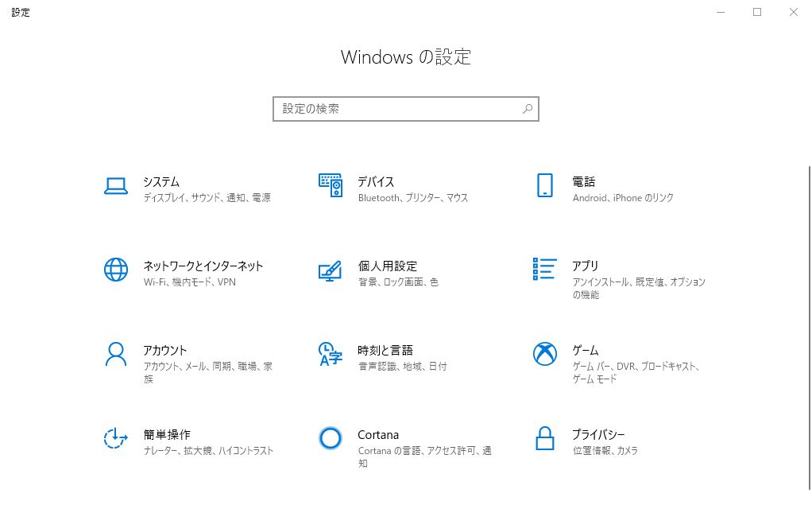
Task: Open the Cortana circle icon
Action: click(331, 438)
